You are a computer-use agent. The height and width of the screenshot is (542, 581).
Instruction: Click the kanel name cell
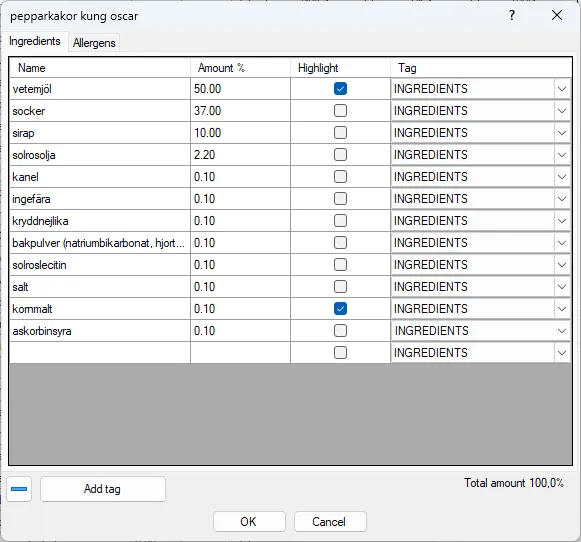[100, 177]
